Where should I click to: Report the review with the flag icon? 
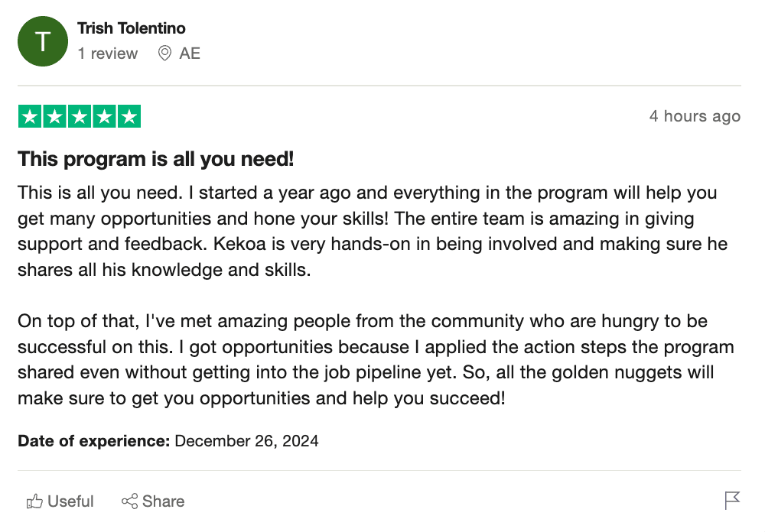[732, 501]
